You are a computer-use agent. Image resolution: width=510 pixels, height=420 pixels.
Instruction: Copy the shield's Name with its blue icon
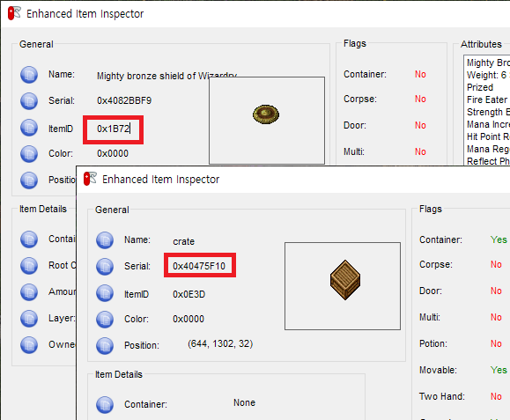(29, 75)
